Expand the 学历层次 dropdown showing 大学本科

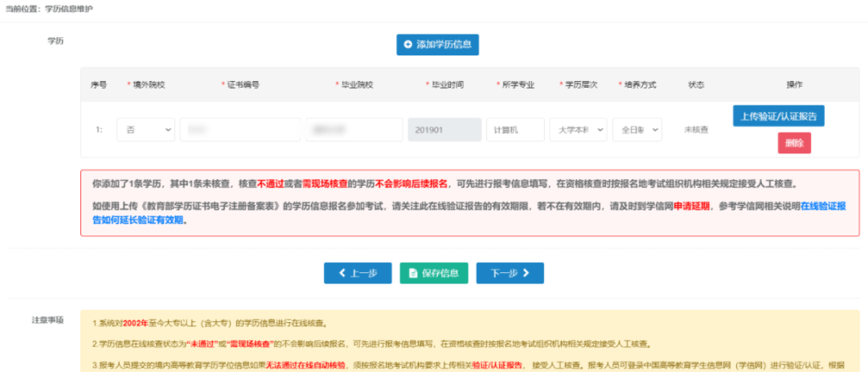(578, 129)
